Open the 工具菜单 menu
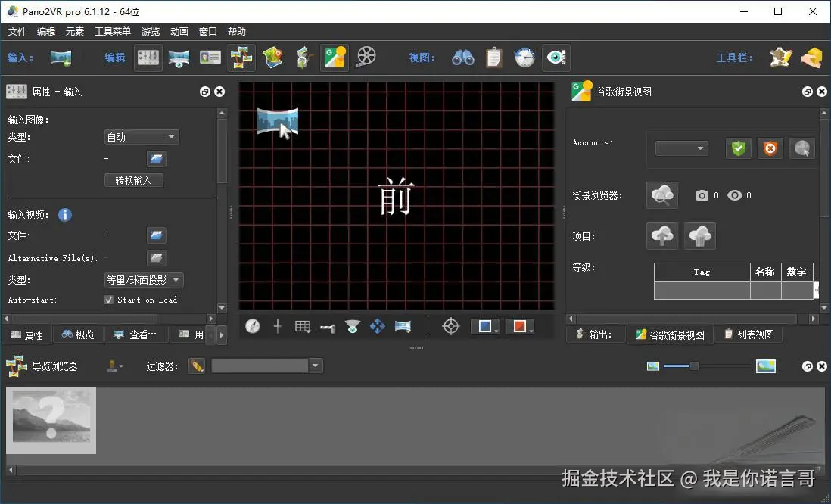 point(112,32)
